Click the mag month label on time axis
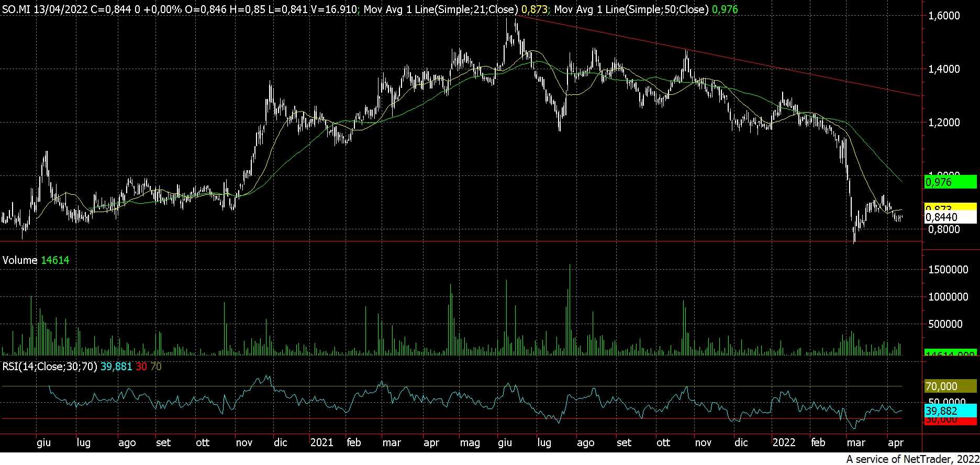 [470, 442]
